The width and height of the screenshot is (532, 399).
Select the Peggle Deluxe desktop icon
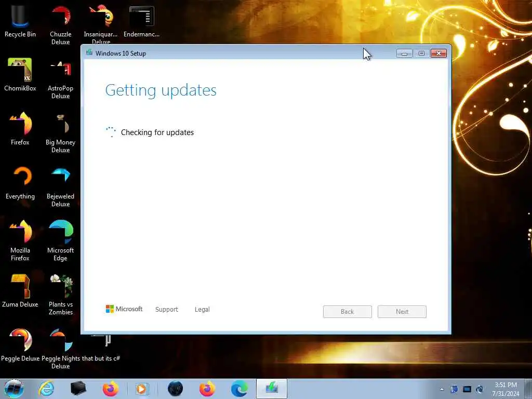tap(20, 345)
